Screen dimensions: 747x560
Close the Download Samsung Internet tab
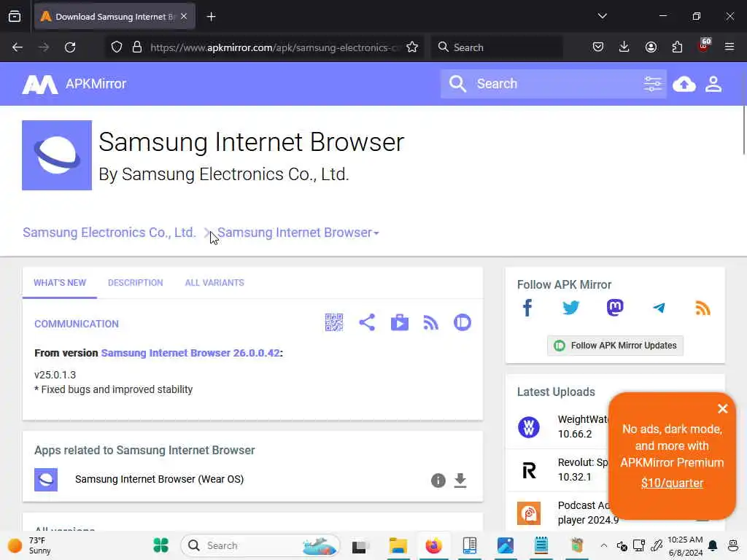coord(184,17)
